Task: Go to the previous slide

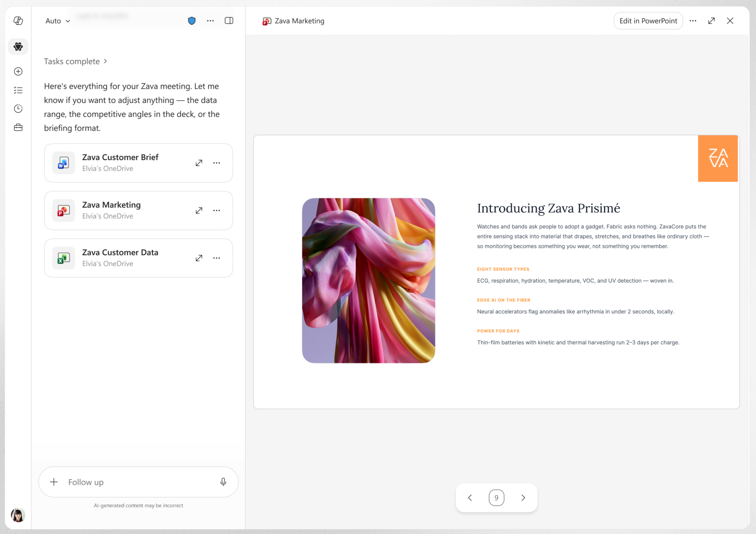Action: tap(470, 498)
